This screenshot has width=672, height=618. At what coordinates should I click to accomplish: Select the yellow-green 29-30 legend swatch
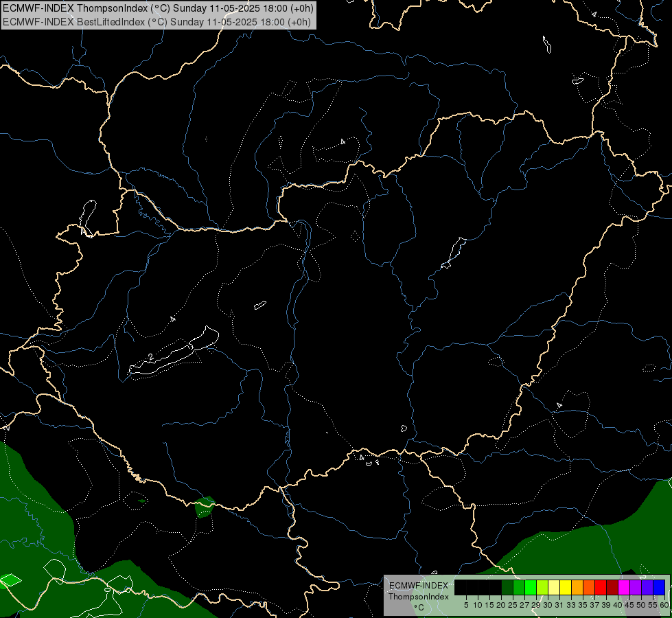[542, 587]
